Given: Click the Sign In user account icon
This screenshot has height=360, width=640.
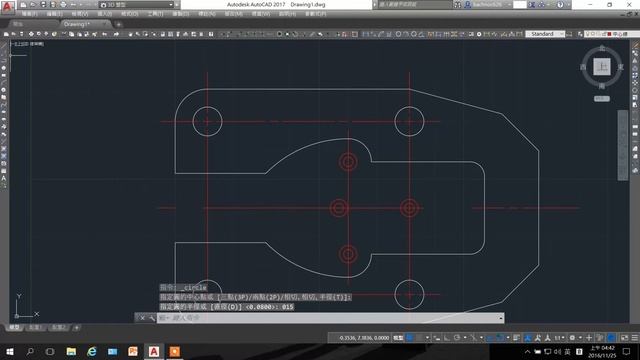Looking at the screenshot, I should pyautogui.click(x=468, y=5).
